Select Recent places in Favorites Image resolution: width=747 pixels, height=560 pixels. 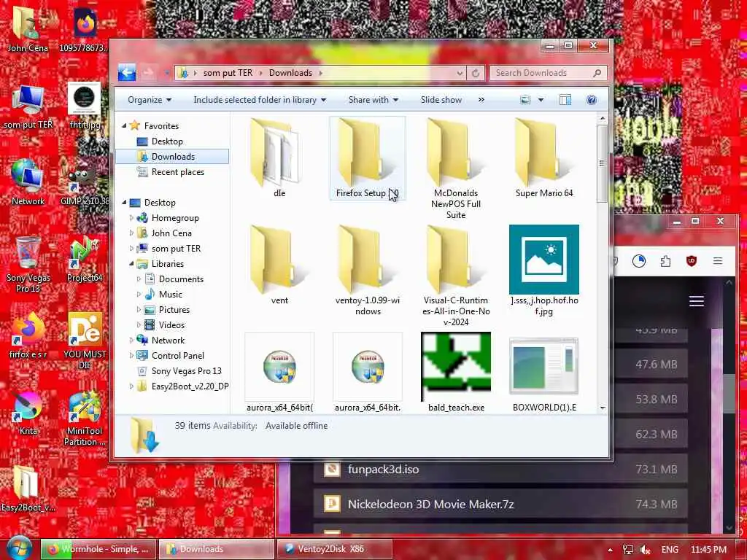(177, 172)
